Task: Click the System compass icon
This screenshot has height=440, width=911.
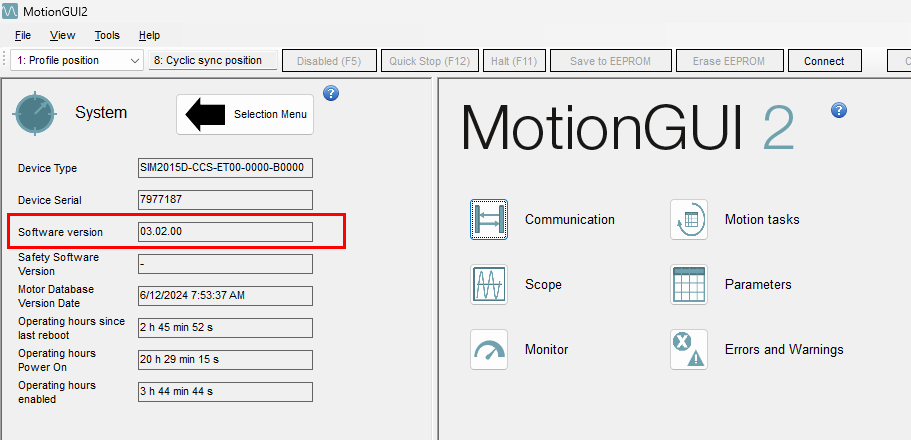Action: 35,113
